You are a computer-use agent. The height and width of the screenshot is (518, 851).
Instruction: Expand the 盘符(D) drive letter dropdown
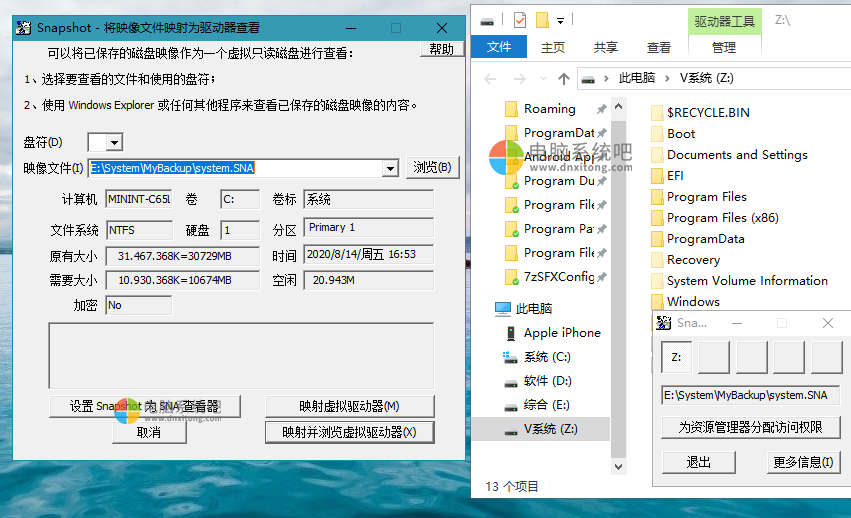click(114, 143)
